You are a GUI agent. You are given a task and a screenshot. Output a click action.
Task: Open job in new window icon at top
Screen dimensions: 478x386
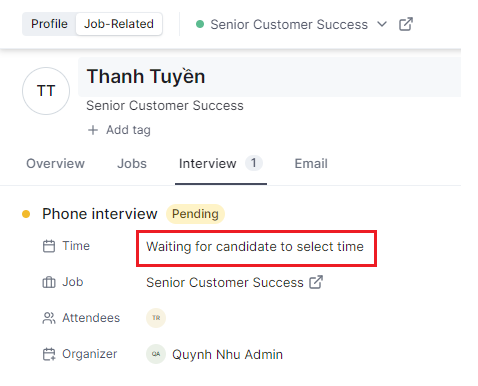[x=406, y=24]
